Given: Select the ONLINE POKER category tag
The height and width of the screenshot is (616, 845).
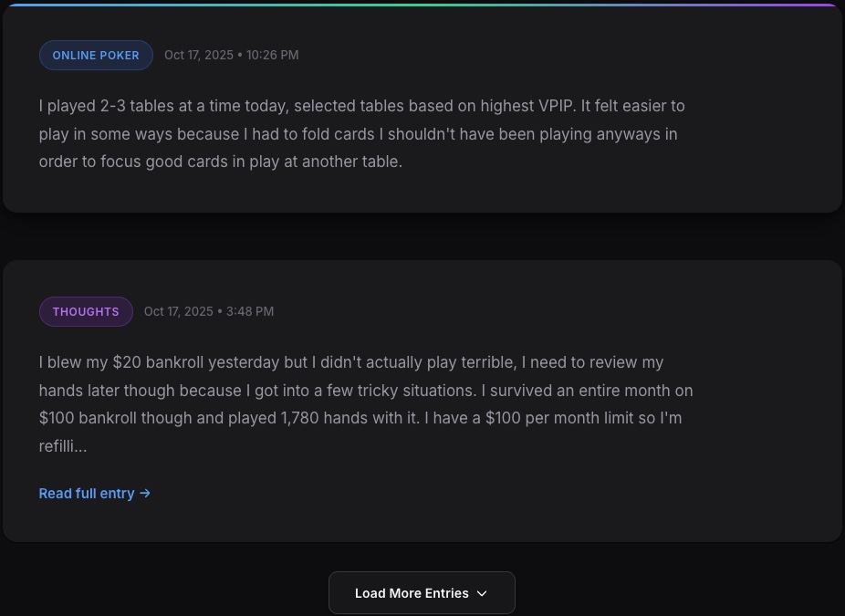Looking at the screenshot, I should 96,56.
